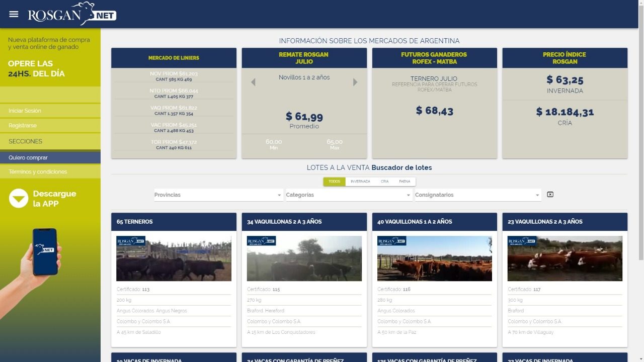This screenshot has width=644, height=362.
Task: Click Registrarse link
Action: pos(23,126)
